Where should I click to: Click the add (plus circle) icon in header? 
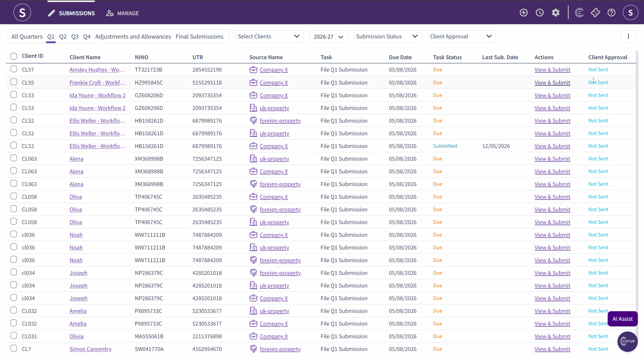(x=523, y=13)
